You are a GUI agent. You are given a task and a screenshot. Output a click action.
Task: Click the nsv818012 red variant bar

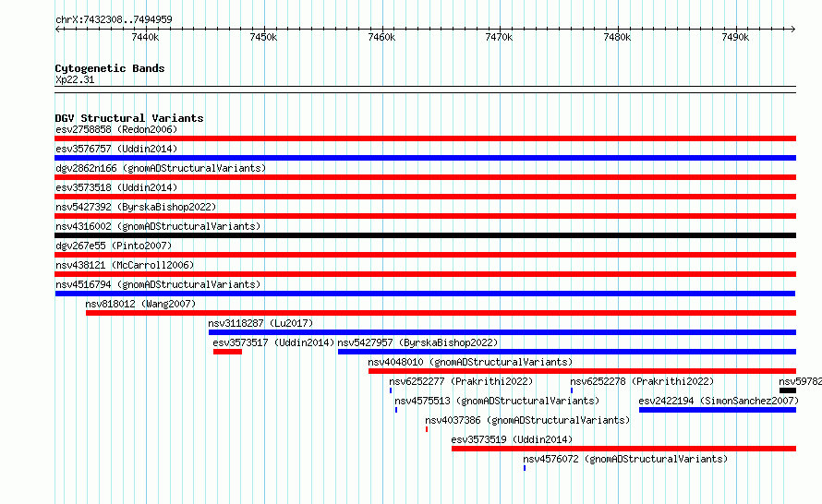point(441,313)
